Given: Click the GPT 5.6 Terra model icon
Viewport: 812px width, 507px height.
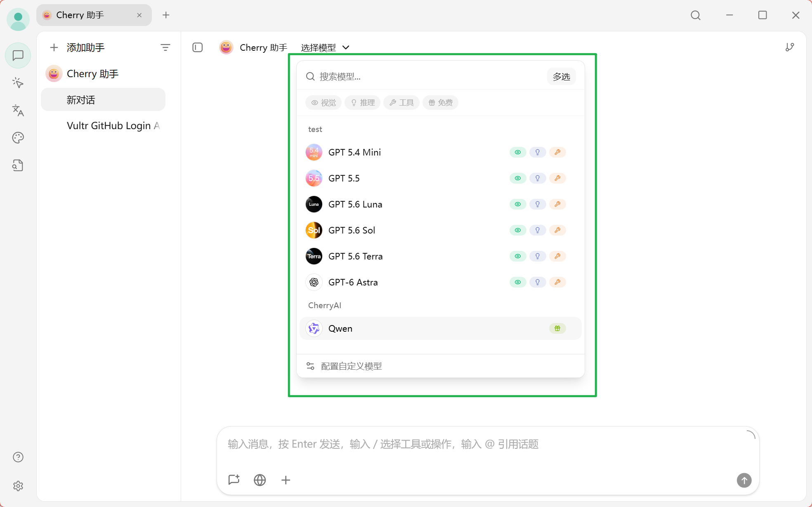Looking at the screenshot, I should 314,256.
